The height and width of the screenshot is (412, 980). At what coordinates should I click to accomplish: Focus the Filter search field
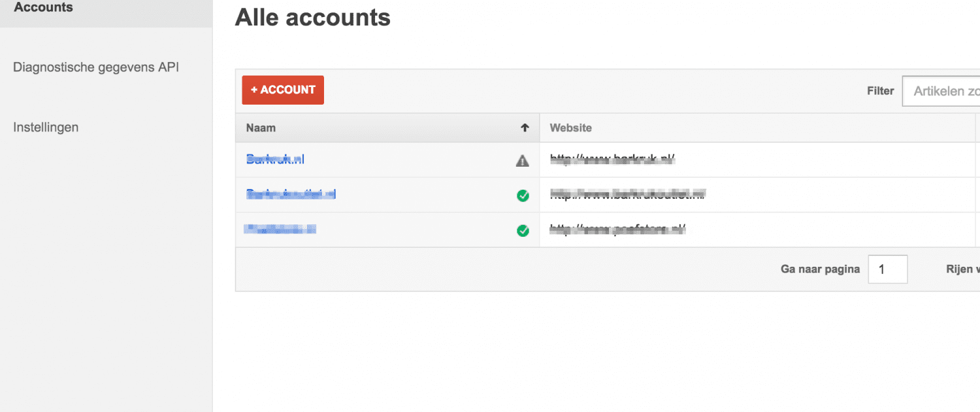[944, 91]
